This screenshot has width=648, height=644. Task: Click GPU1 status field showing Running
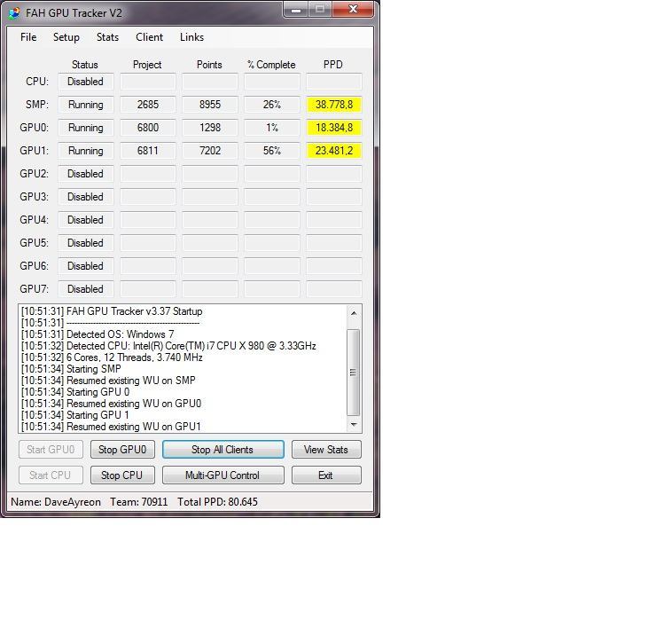click(x=86, y=151)
